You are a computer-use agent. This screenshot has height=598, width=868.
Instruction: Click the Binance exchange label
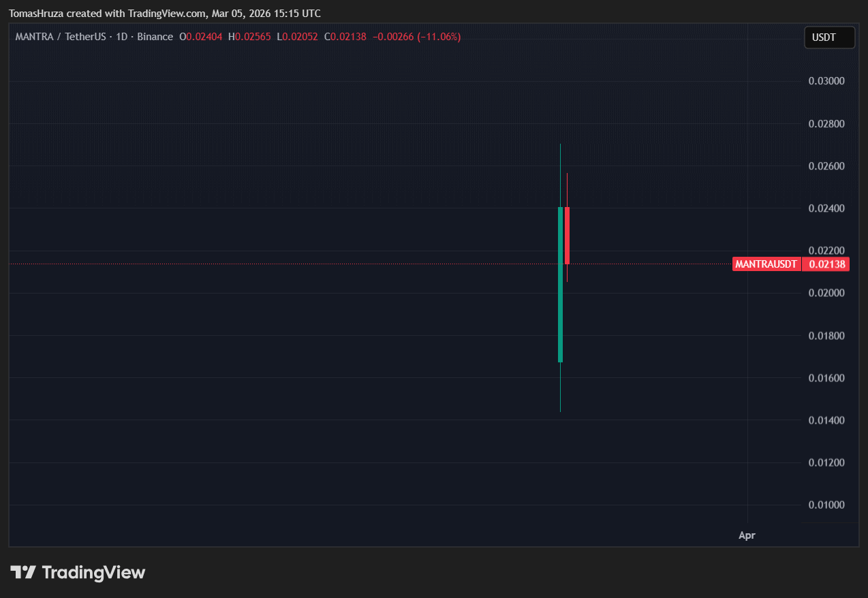[x=155, y=37]
